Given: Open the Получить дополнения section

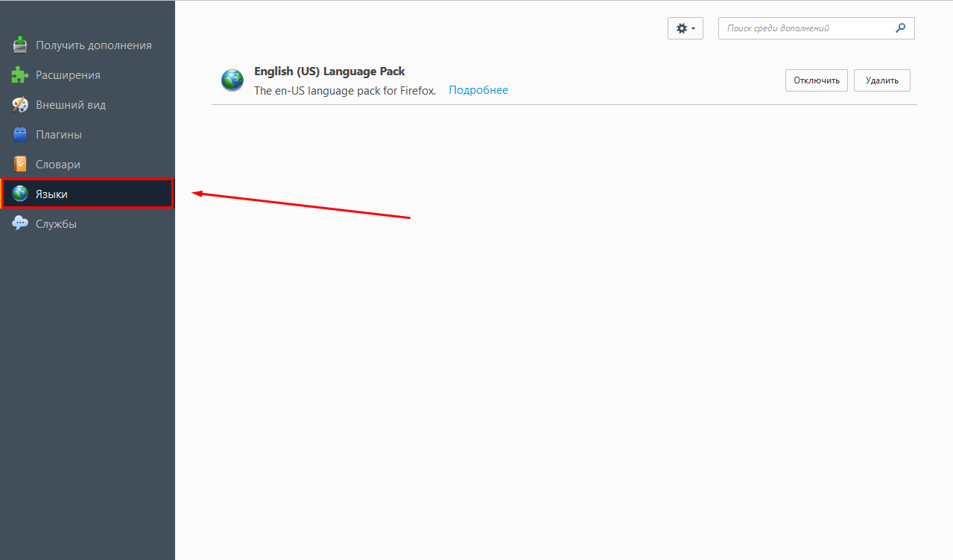Looking at the screenshot, I should pos(87,45).
